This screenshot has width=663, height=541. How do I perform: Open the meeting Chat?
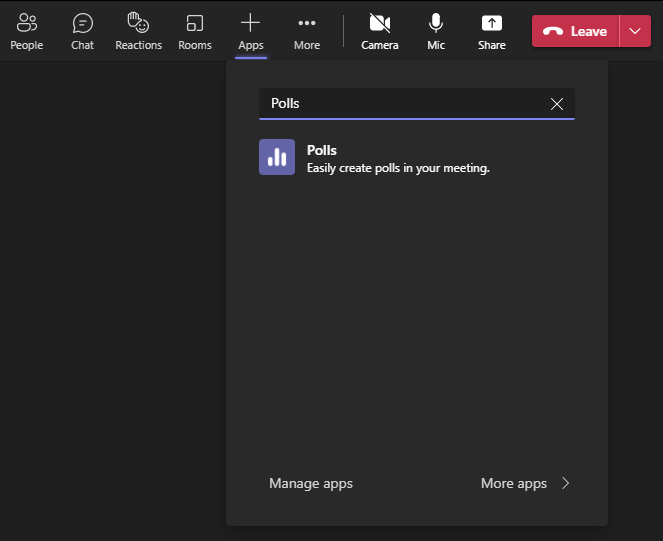(82, 31)
